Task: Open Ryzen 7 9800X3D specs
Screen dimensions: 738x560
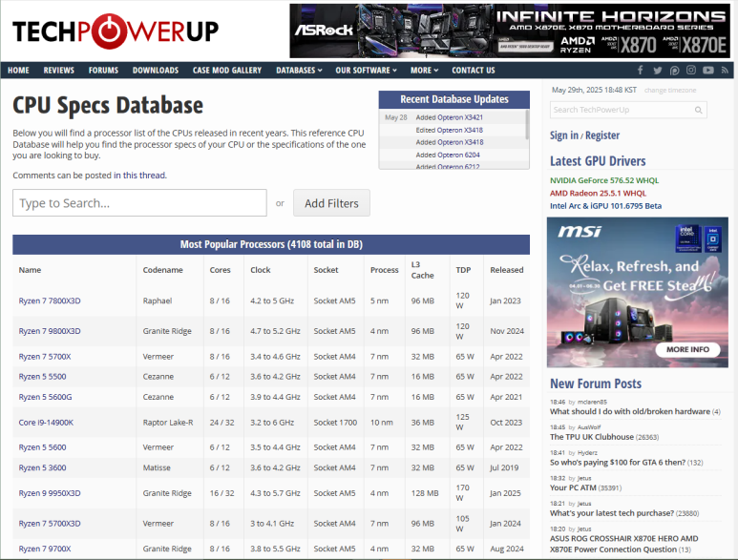Action: pyautogui.click(x=50, y=331)
